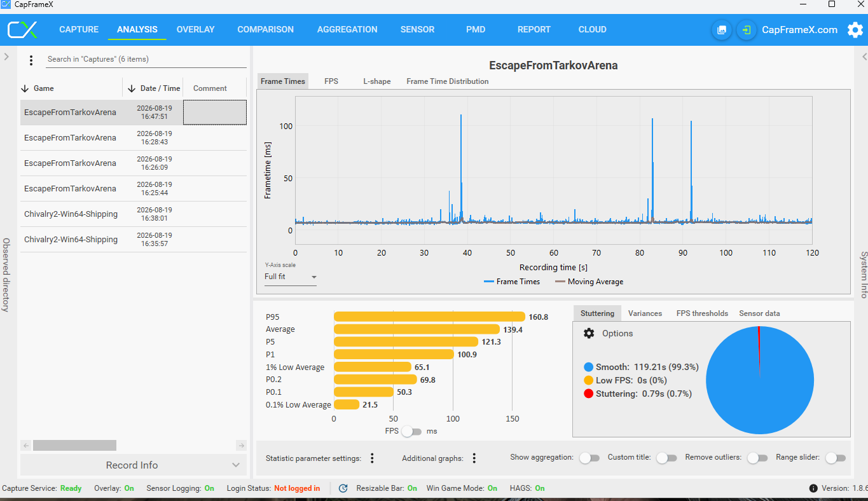Toggle FPS / ms unit switch
This screenshot has width=868, height=501.
(x=411, y=432)
